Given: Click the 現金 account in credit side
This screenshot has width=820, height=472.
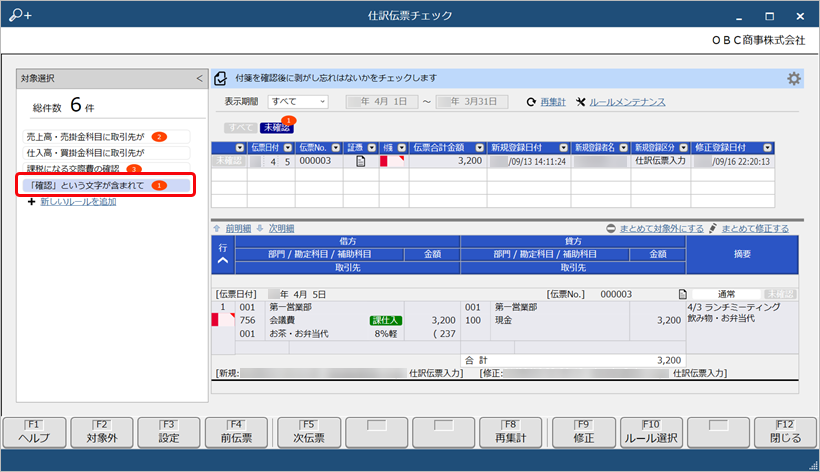Looking at the screenshot, I should 504,320.
